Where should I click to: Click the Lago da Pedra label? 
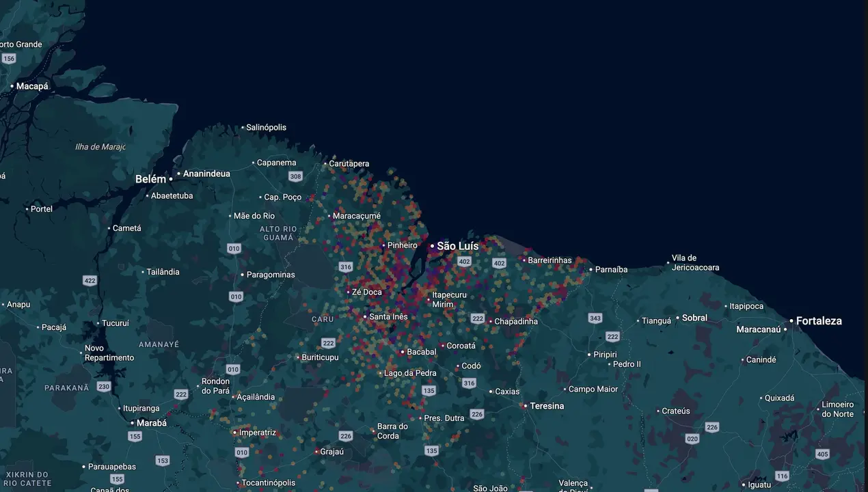410,373
